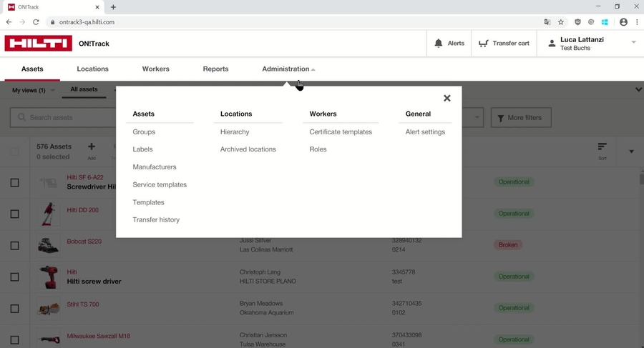This screenshot has height=348, width=644.
Task: Open the Hilti DD 200 asset link
Action: click(x=82, y=209)
